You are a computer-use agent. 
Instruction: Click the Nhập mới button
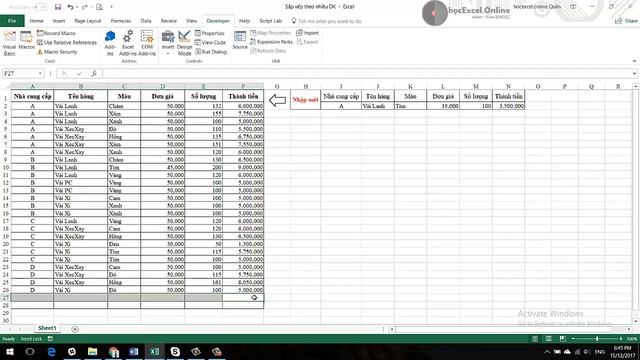pos(305,100)
